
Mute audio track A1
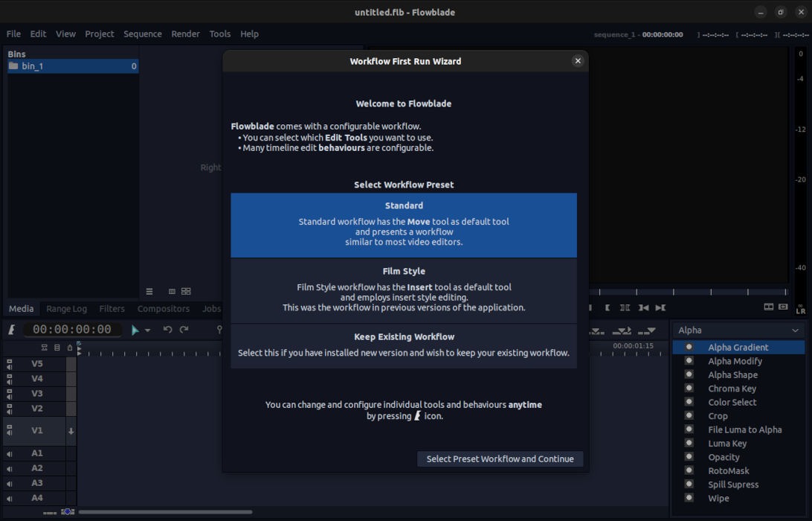pyautogui.click(x=10, y=453)
